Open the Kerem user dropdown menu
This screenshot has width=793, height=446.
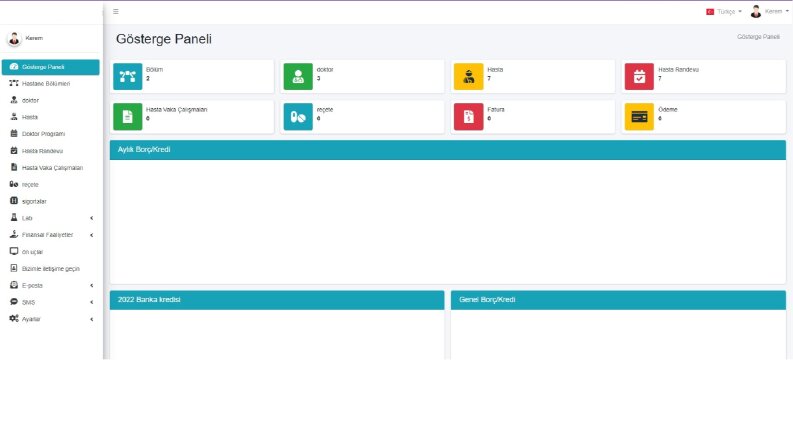[x=770, y=11]
